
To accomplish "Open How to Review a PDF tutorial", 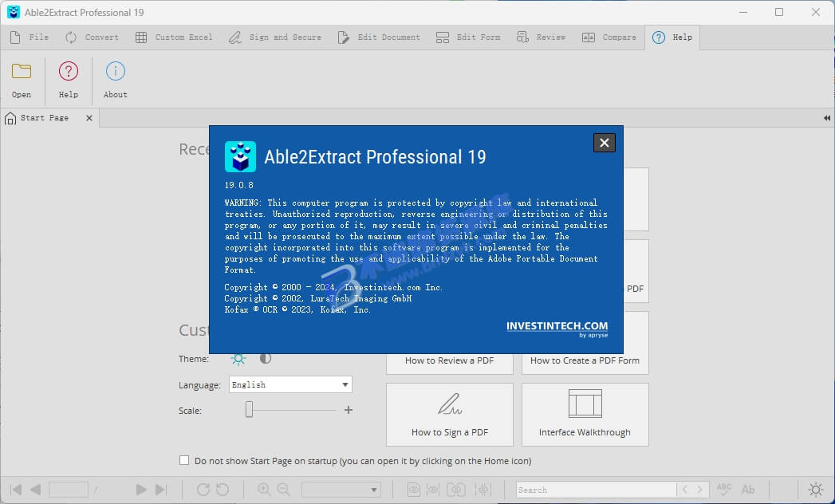I will pos(450,360).
